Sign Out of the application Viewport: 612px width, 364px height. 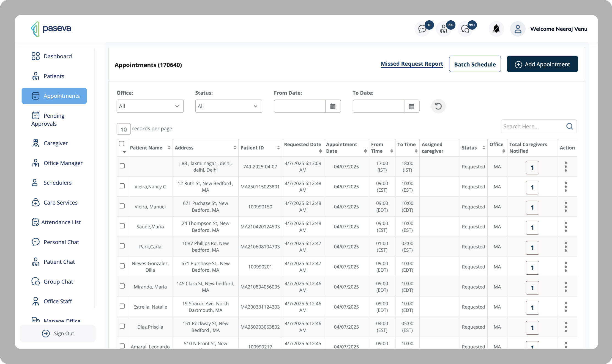(x=58, y=333)
